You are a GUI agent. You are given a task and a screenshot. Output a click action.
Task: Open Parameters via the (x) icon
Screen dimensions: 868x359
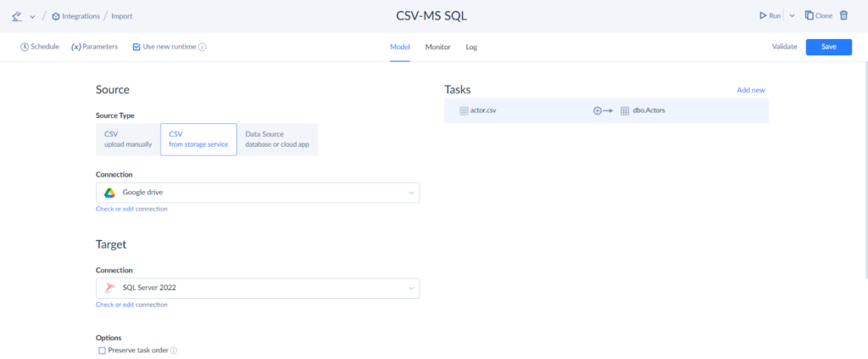tap(76, 47)
